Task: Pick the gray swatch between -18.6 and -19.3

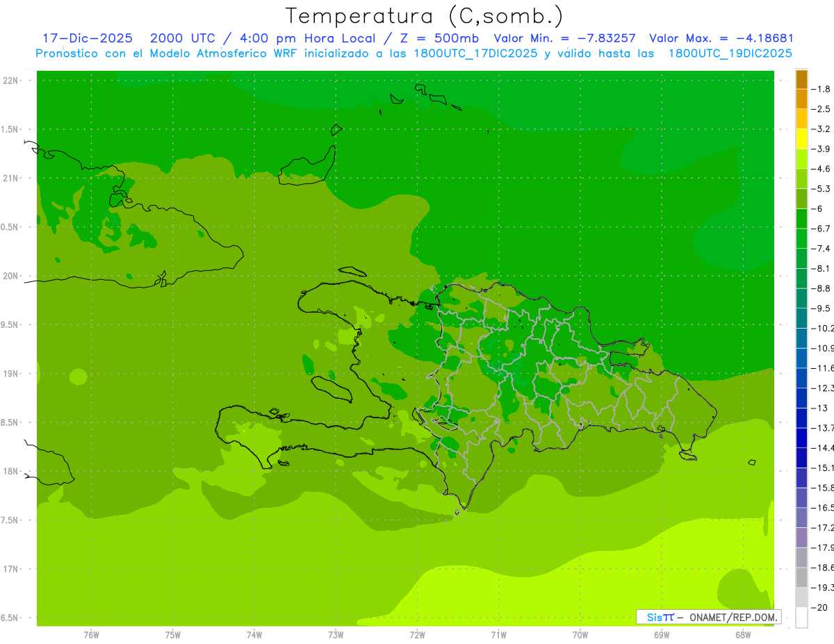Action: coord(801,577)
